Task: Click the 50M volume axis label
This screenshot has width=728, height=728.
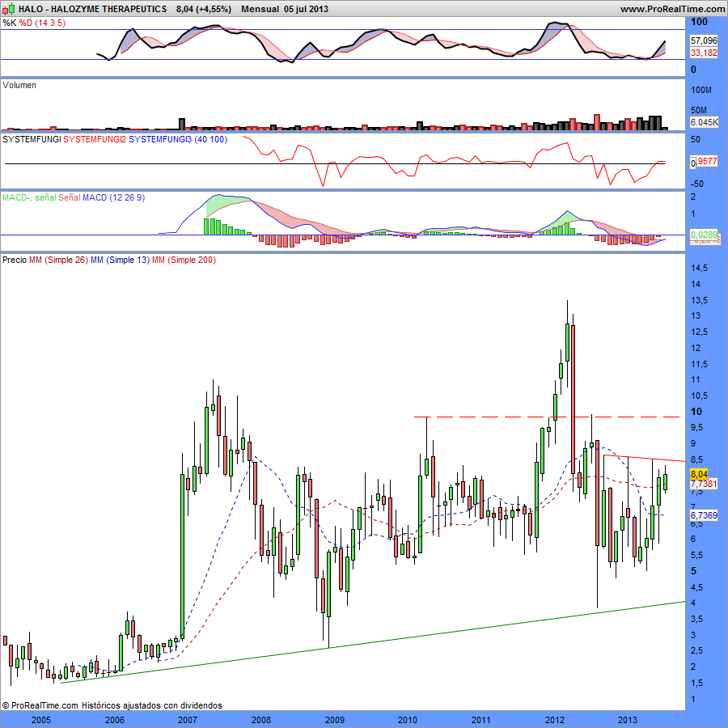Action: (x=699, y=111)
